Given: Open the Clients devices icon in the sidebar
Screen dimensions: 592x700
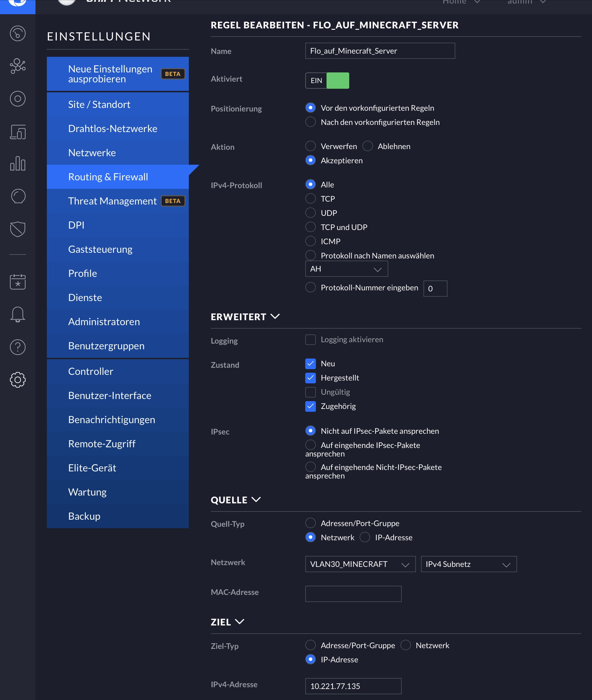Looking at the screenshot, I should (18, 132).
